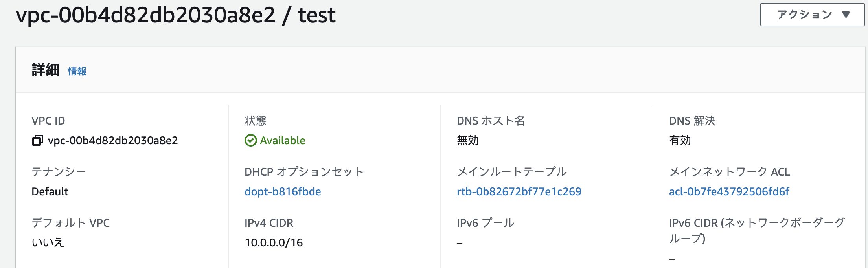Open DHCP option set dopt-b816fbde

[283, 191]
